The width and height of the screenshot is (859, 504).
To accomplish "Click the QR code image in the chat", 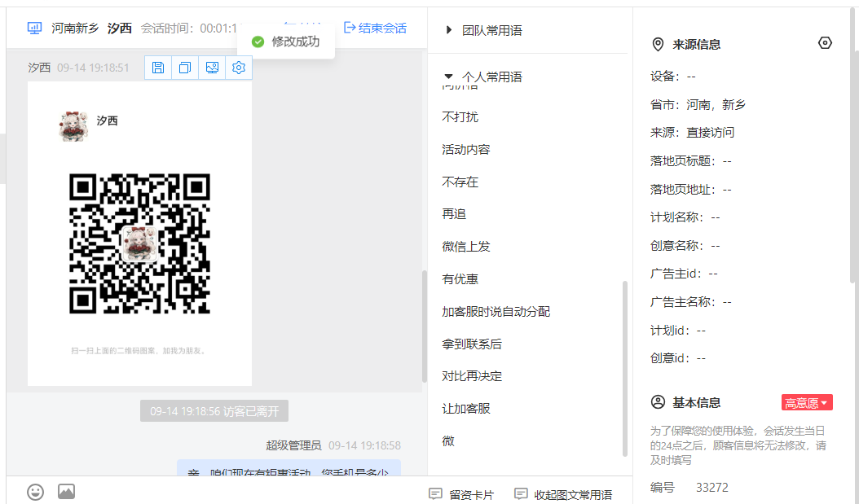I will click(139, 243).
